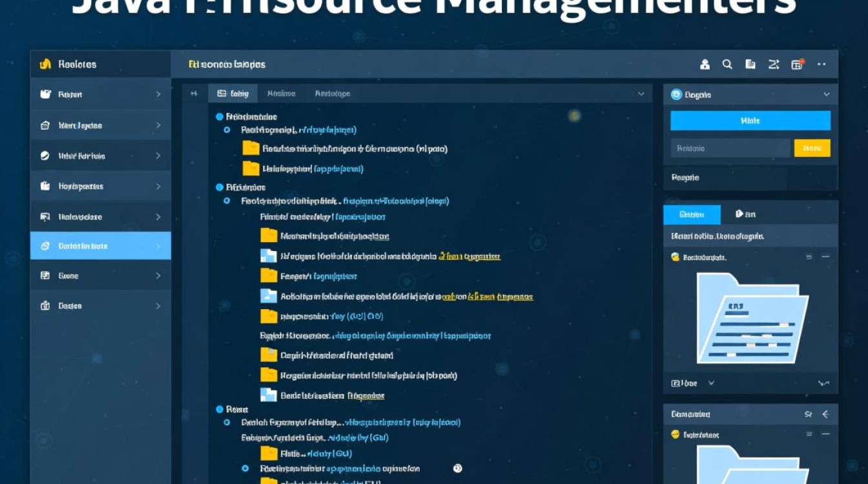Click the yellow logo icon in sidebar header
This screenshot has height=484, width=868.
(x=45, y=64)
